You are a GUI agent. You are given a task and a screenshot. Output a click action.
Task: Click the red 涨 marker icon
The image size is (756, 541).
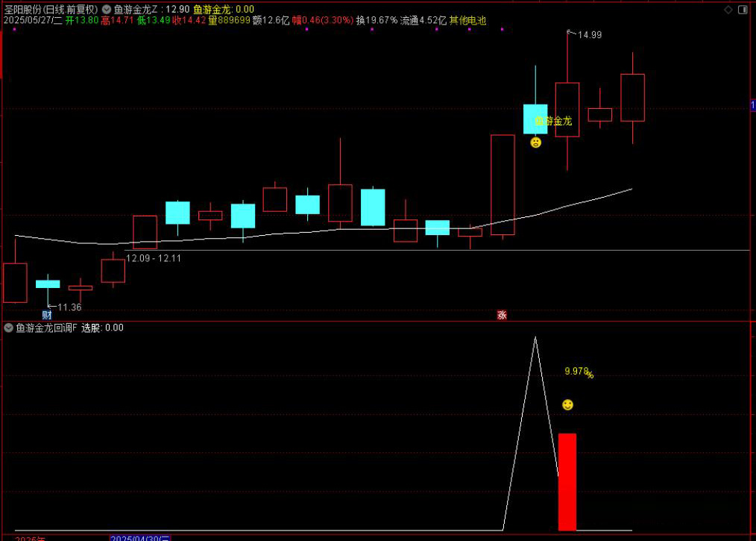[x=502, y=315]
